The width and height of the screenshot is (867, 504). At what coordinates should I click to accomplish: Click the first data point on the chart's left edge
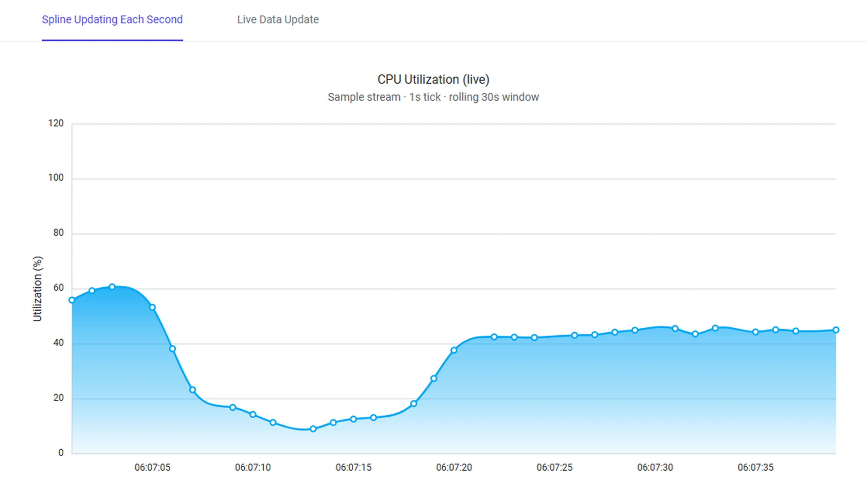point(72,300)
